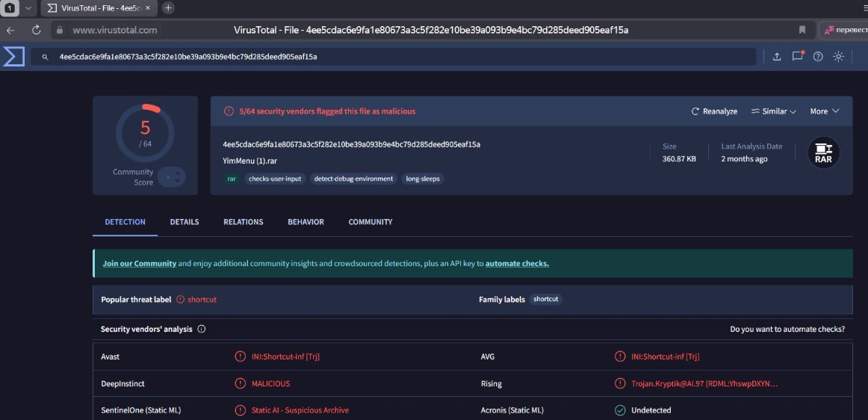Click the rar tag

pos(232,179)
